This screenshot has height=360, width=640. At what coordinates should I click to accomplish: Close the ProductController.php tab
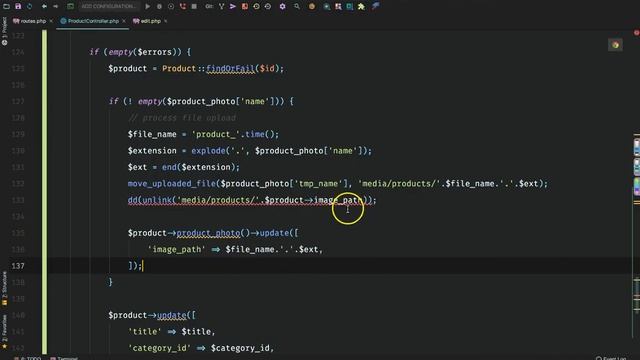pos(124,21)
